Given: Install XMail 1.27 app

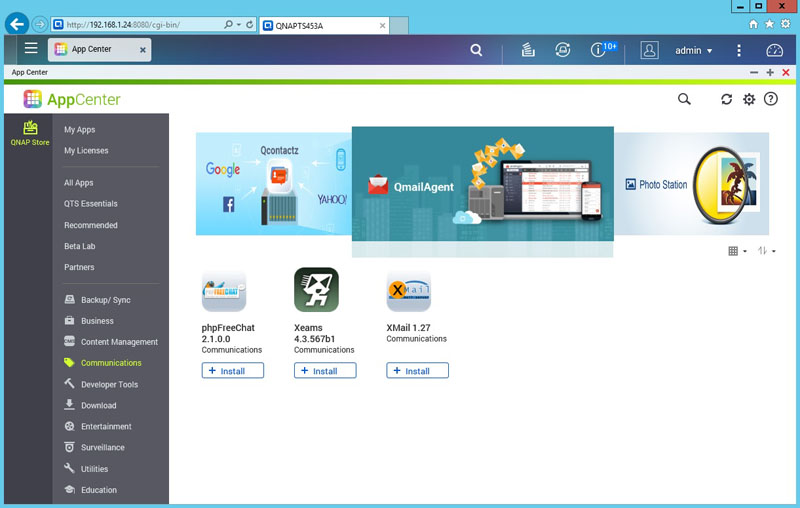Looking at the screenshot, I should click(x=417, y=371).
